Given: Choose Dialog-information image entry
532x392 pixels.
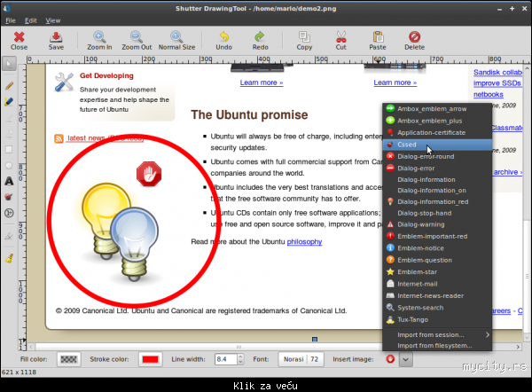Looking at the screenshot, I should click(437, 179).
